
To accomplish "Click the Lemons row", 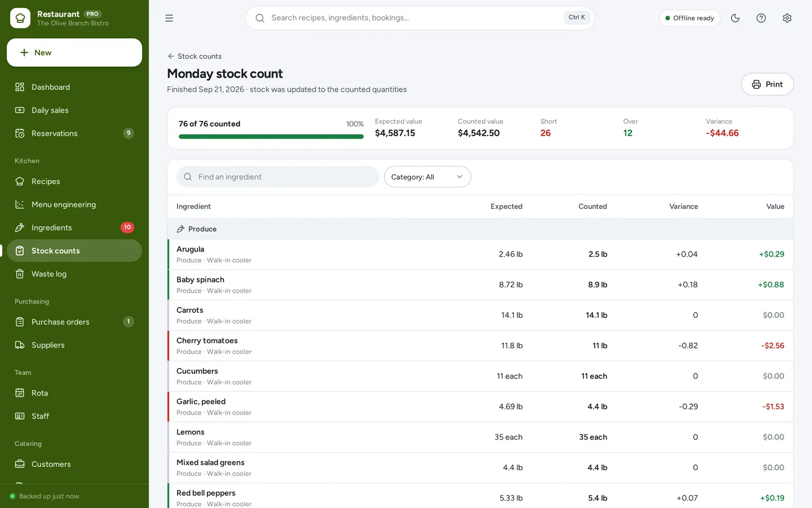I will point(480,437).
